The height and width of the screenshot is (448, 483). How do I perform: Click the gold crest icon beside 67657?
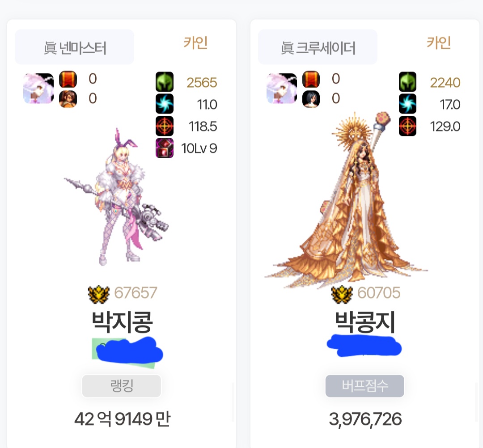pos(98,294)
